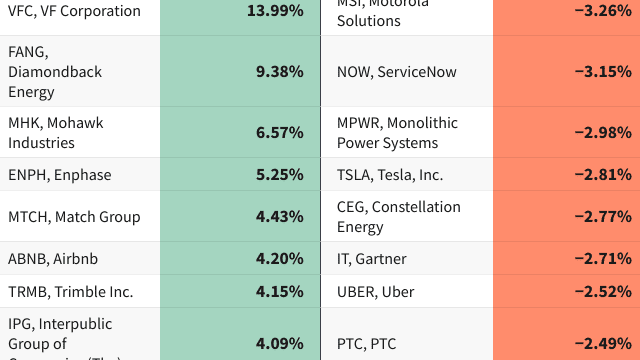Select ABNB, Airbnb table entry
The image size is (640, 360).
click(80, 258)
